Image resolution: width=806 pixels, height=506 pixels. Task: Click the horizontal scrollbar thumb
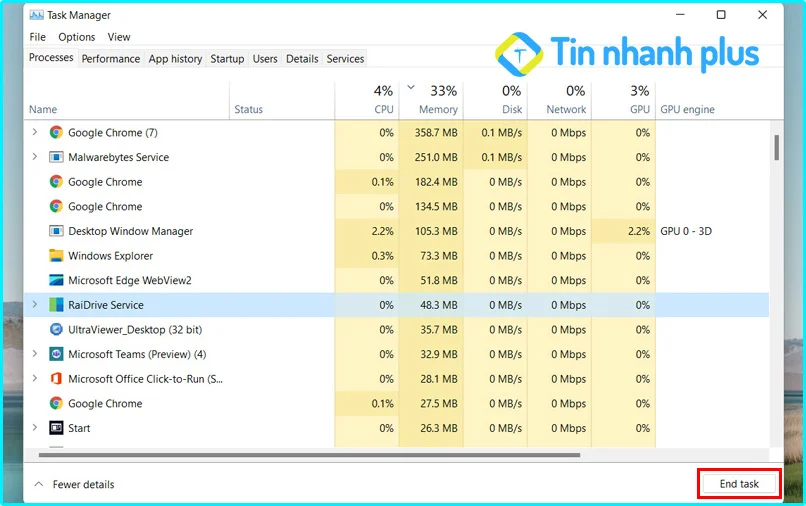(x=309, y=455)
